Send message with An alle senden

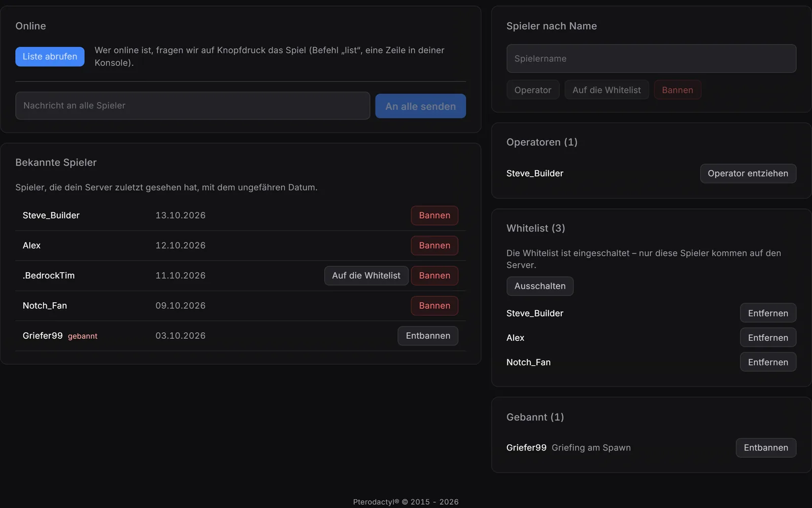(x=420, y=106)
